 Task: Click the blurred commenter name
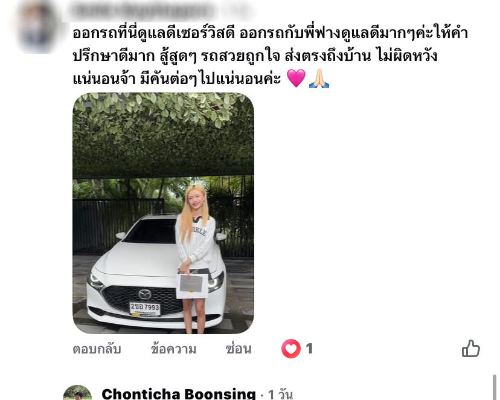(x=143, y=11)
